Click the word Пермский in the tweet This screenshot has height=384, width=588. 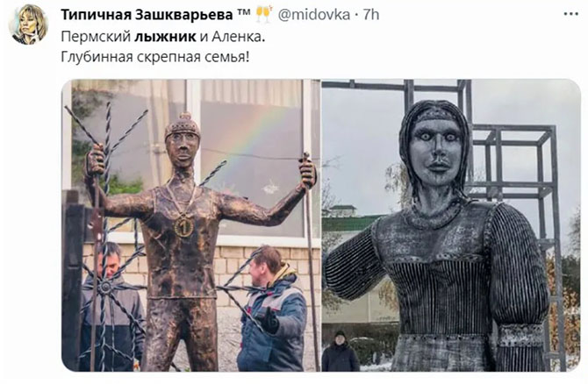click(x=96, y=37)
